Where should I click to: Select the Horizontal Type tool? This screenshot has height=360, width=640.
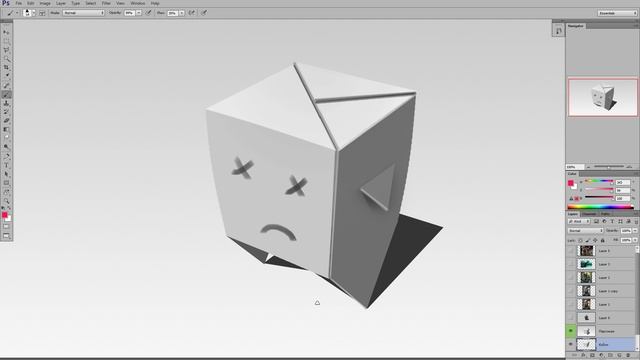click(x=6, y=165)
